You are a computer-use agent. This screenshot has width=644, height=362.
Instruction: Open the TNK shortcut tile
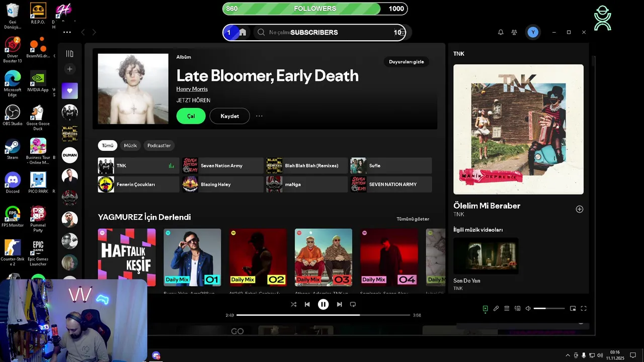coord(138,166)
